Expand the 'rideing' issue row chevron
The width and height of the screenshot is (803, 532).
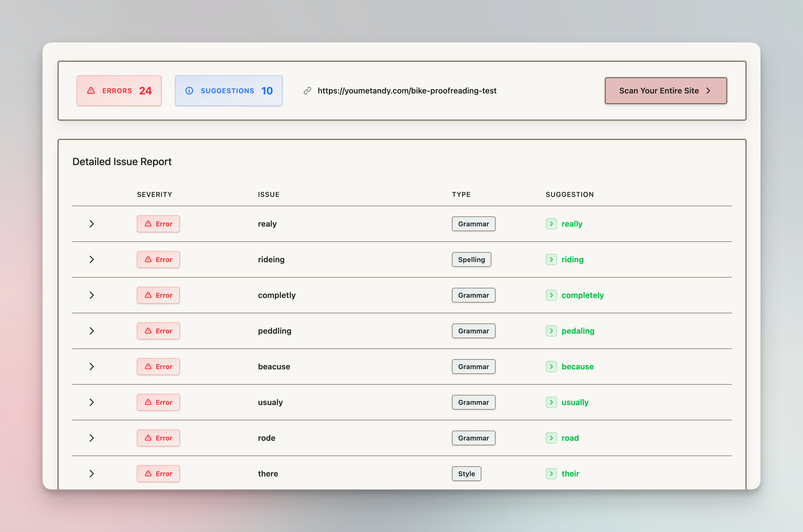91,259
